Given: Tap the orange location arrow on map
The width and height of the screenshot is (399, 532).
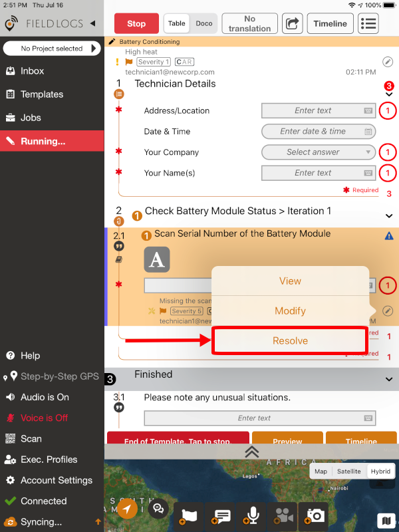Looking at the screenshot, I should tap(128, 509).
